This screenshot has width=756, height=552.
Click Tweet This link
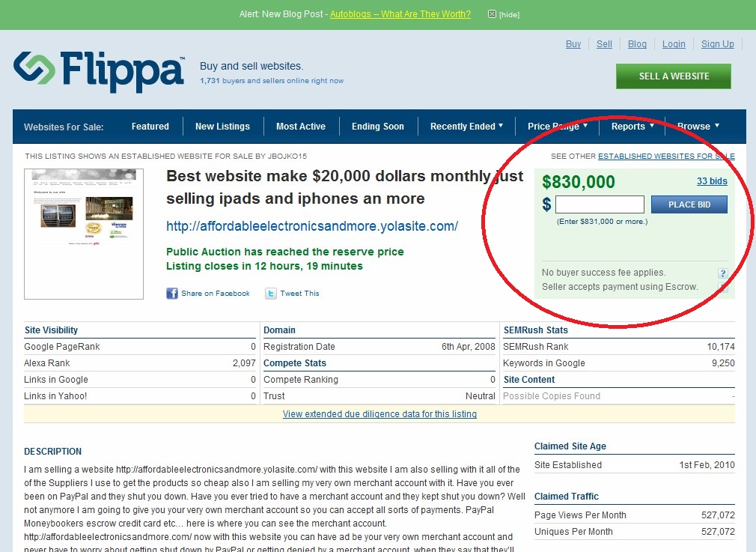(x=299, y=294)
